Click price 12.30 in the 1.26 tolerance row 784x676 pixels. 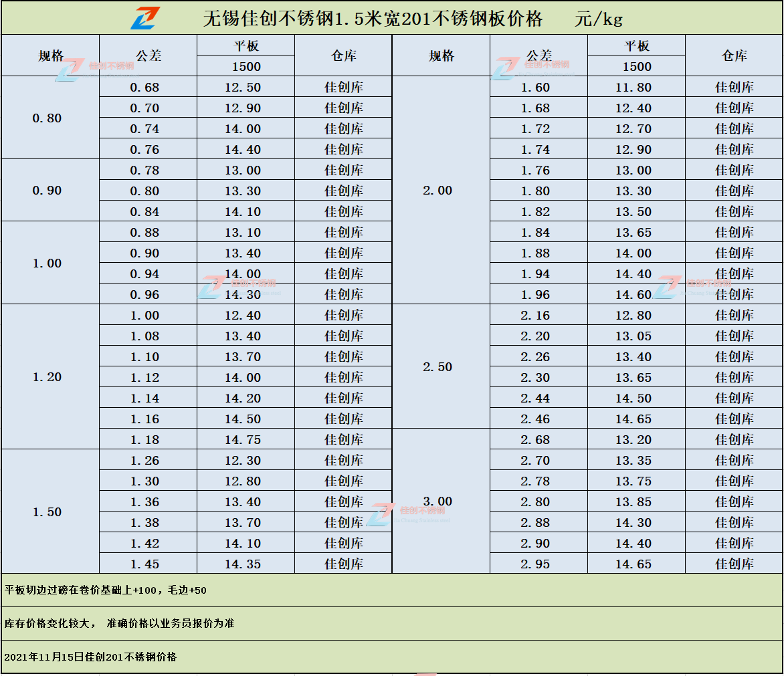(243, 461)
